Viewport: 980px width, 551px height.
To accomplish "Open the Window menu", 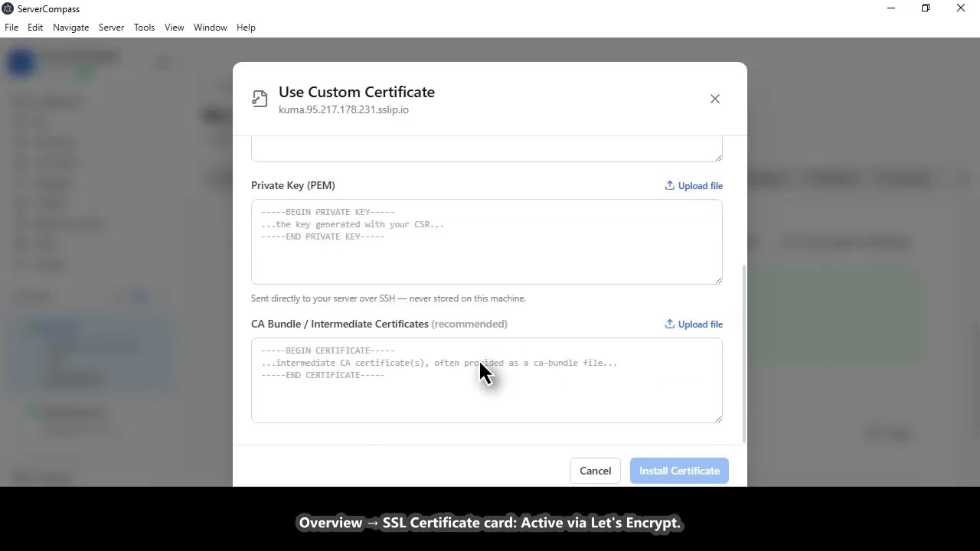I will pos(210,28).
